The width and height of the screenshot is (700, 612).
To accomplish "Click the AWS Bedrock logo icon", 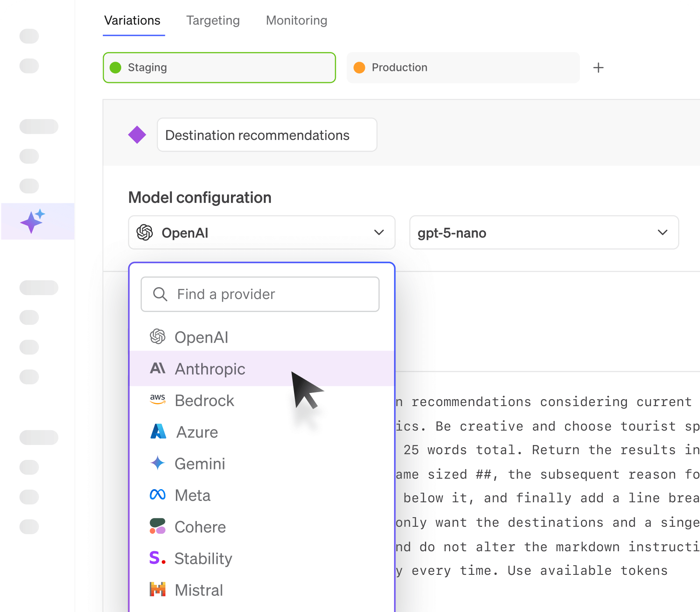I will click(157, 399).
